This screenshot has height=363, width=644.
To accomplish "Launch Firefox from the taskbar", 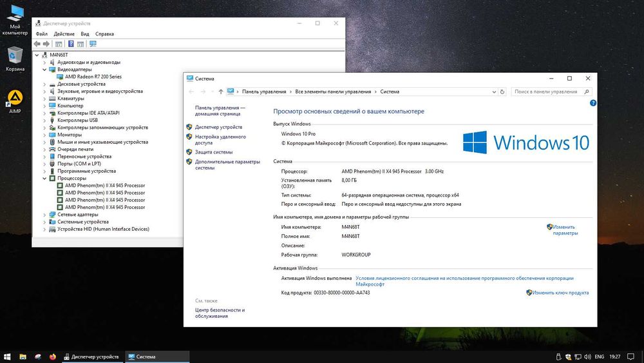I will [53, 357].
